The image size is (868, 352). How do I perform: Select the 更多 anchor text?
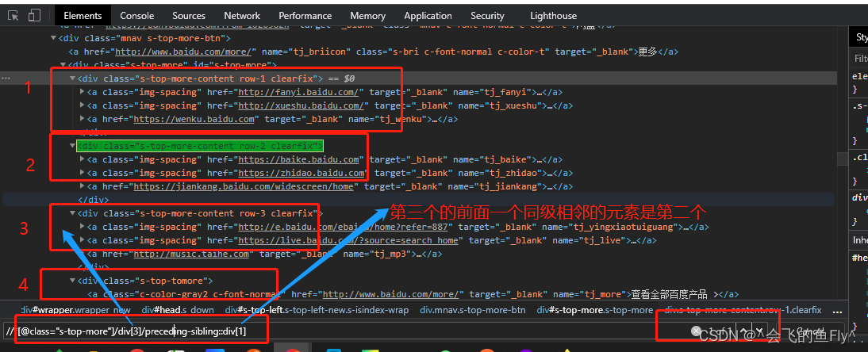647,52
